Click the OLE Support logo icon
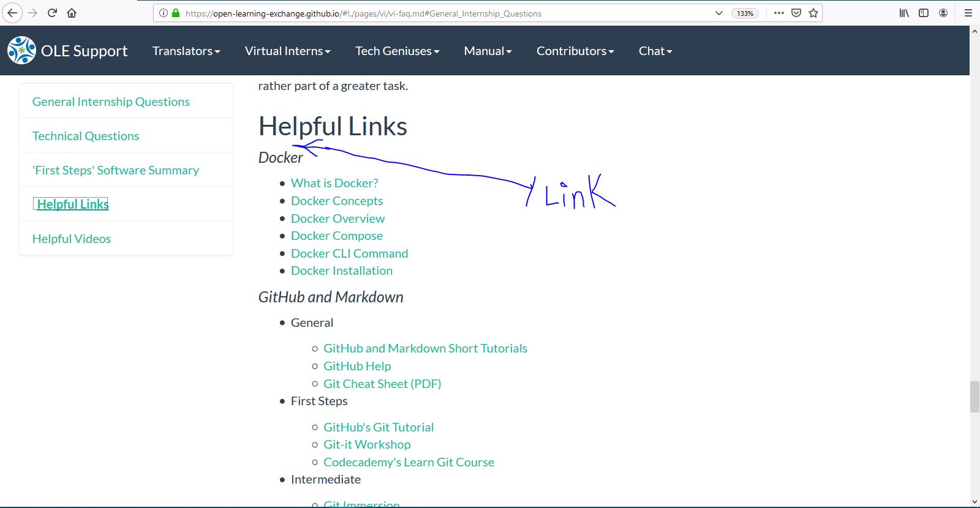 point(21,50)
